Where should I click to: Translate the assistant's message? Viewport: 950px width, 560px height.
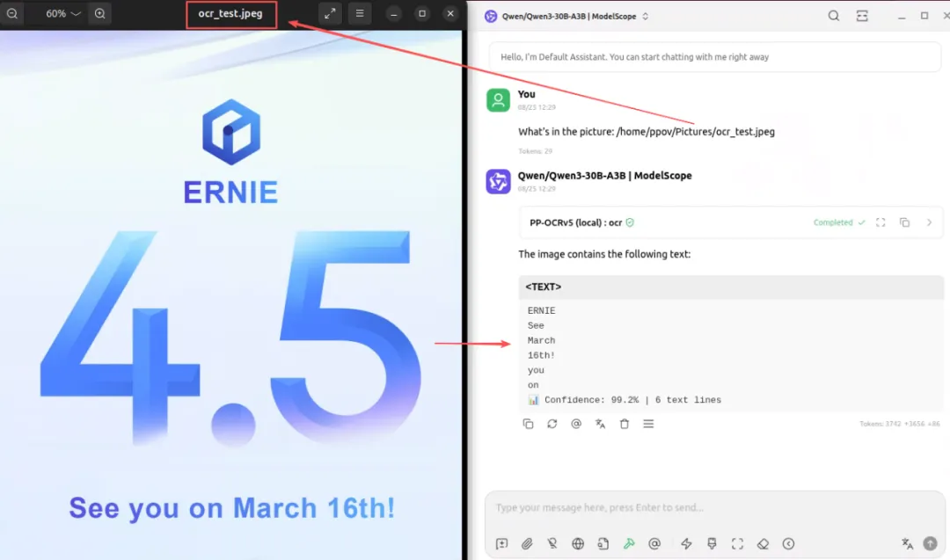(x=601, y=424)
